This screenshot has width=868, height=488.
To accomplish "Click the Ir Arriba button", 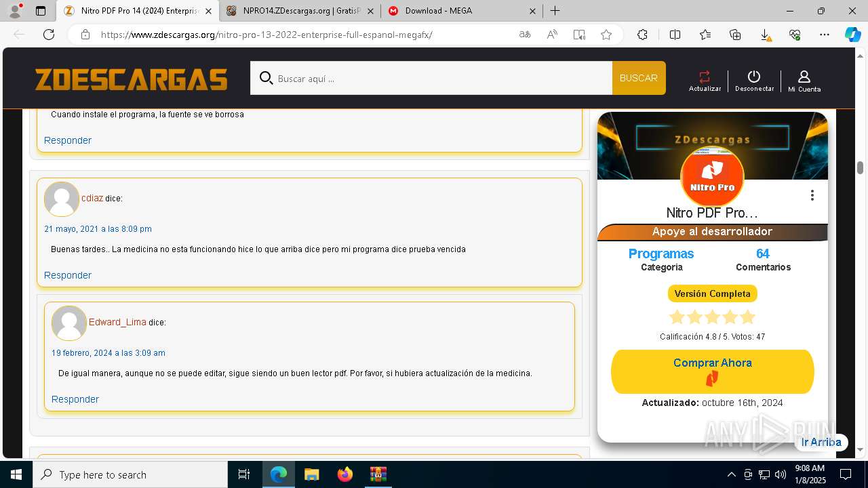I will [x=821, y=442].
